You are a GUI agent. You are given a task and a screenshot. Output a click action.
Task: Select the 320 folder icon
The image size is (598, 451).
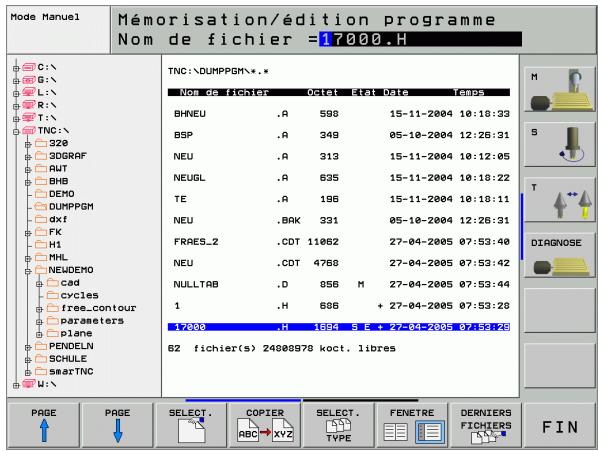coord(41,143)
